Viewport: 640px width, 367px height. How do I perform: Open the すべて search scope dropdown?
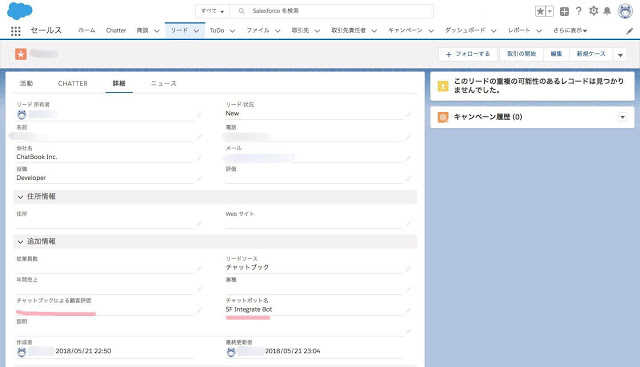tap(212, 11)
